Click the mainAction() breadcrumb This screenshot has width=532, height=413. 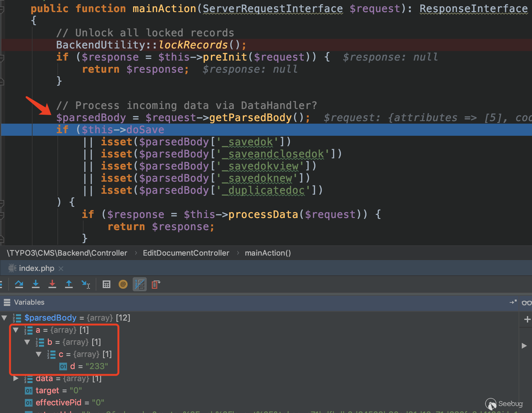(x=268, y=253)
